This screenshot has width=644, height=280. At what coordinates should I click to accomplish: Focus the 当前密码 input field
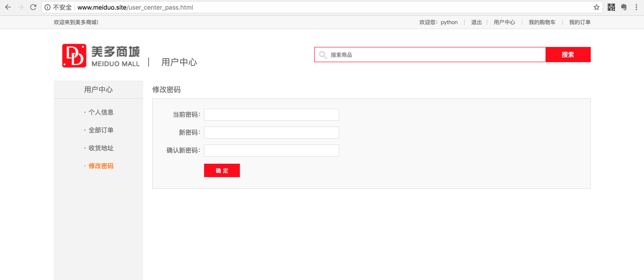click(x=271, y=115)
